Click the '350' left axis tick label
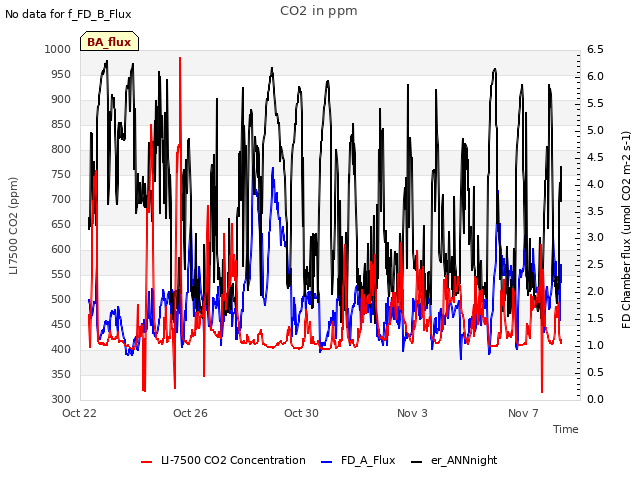Screen dimensions: 640x480 tap(61, 374)
